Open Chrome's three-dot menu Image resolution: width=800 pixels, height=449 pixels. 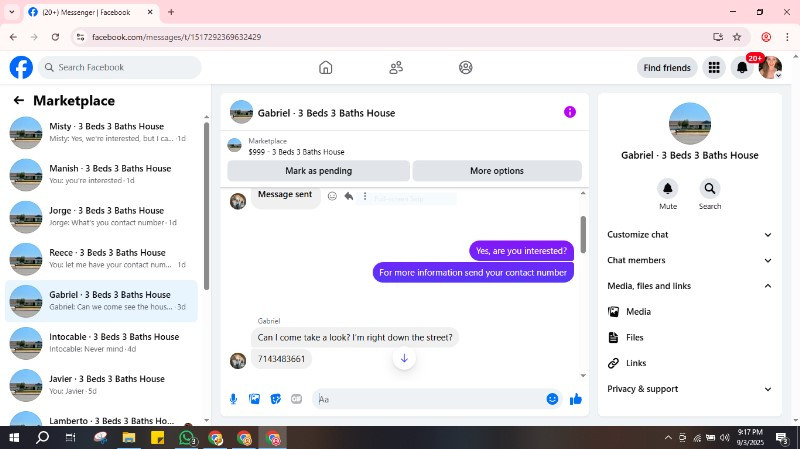point(787,37)
